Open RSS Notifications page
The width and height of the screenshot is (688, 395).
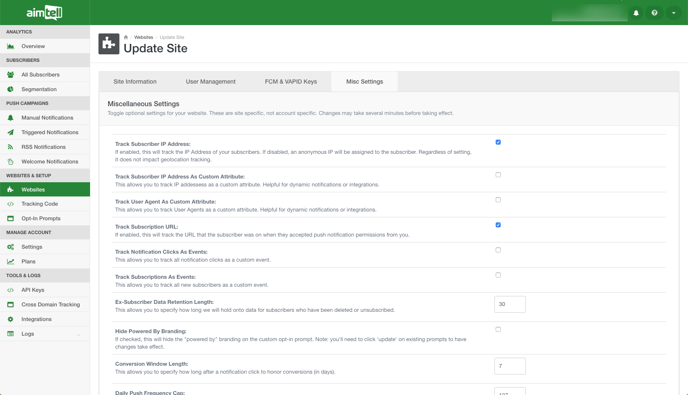(x=45, y=147)
